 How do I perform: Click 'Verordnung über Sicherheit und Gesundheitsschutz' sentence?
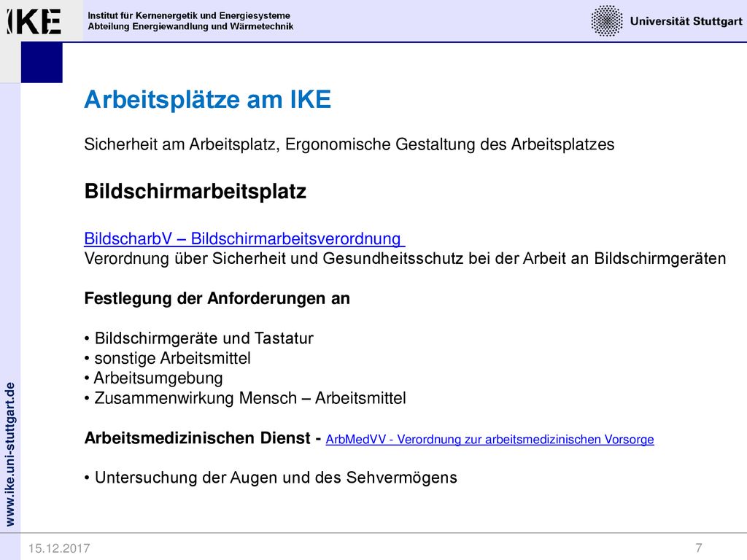[x=405, y=259]
